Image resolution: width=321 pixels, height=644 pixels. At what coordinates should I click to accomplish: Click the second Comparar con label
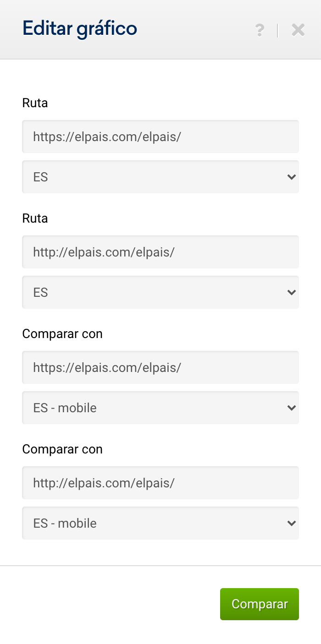pos(62,449)
